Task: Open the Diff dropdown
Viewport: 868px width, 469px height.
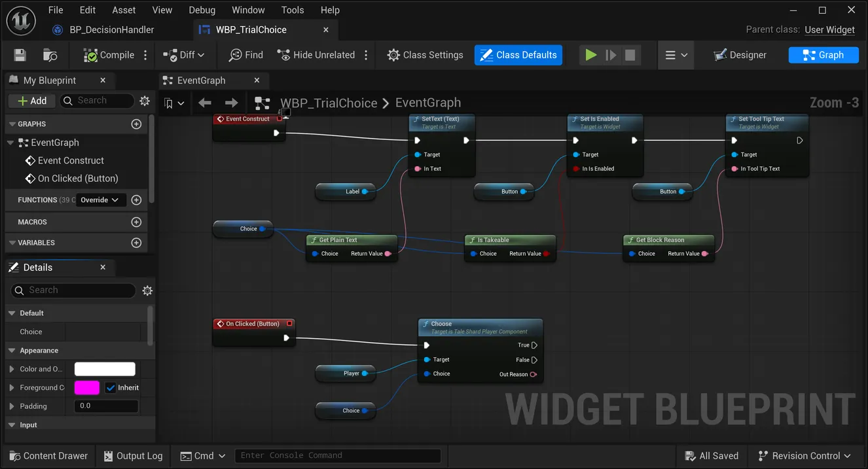Action: [184, 55]
